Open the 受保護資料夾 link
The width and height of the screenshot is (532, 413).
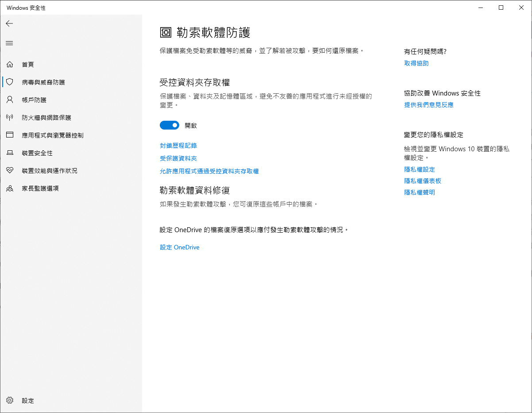(x=178, y=158)
